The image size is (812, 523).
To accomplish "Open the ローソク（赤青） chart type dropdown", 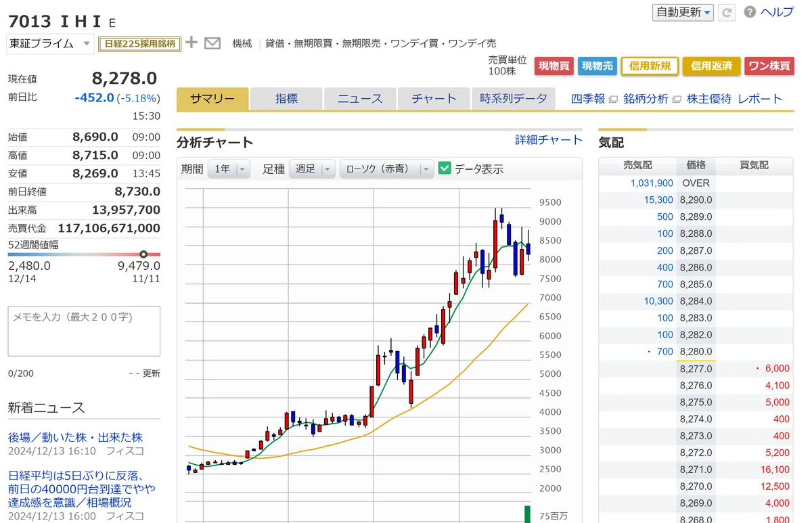I will pyautogui.click(x=387, y=169).
